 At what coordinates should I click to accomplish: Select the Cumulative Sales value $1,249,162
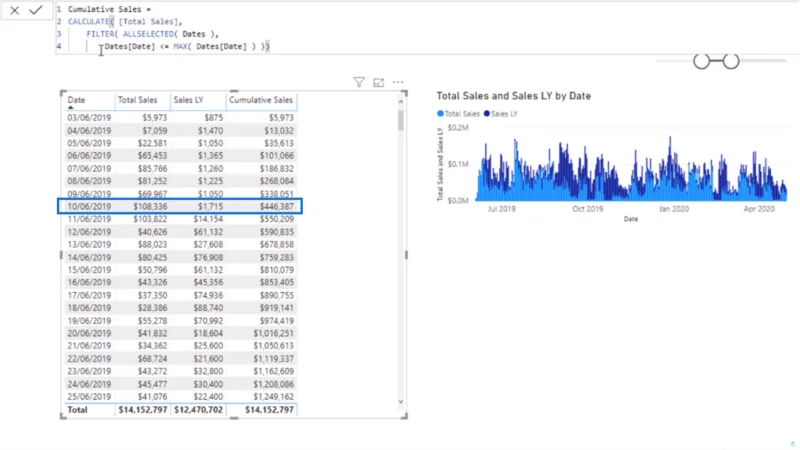[273, 397]
